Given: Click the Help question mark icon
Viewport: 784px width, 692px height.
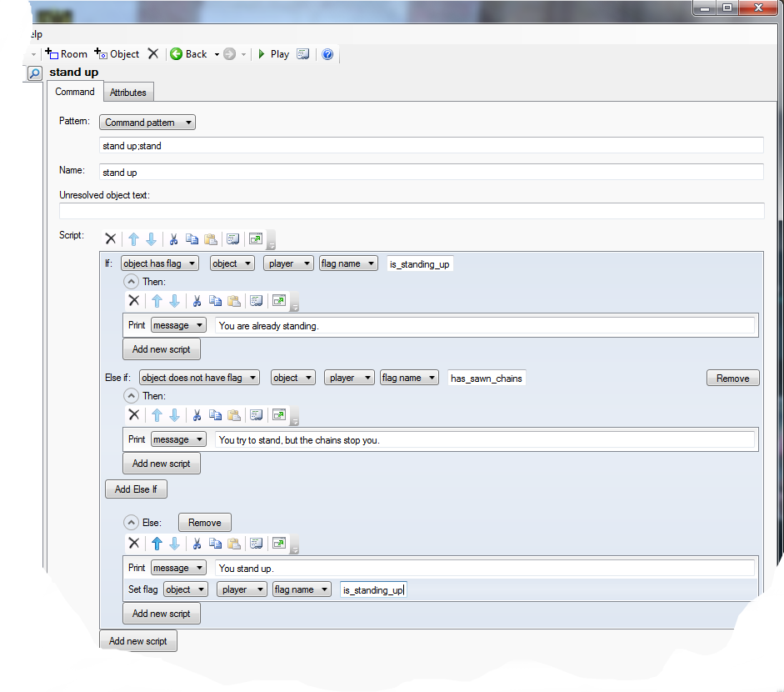Looking at the screenshot, I should coord(327,54).
